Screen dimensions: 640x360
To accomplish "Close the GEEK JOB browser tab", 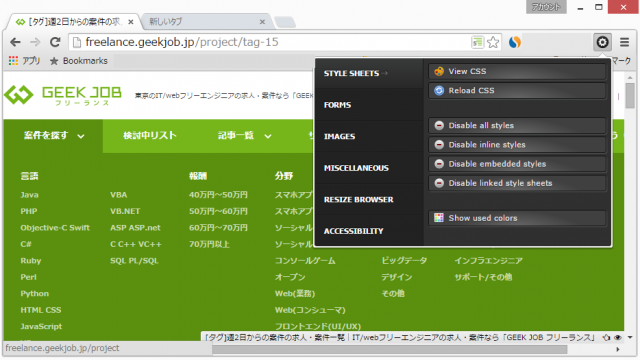I will tap(131, 22).
